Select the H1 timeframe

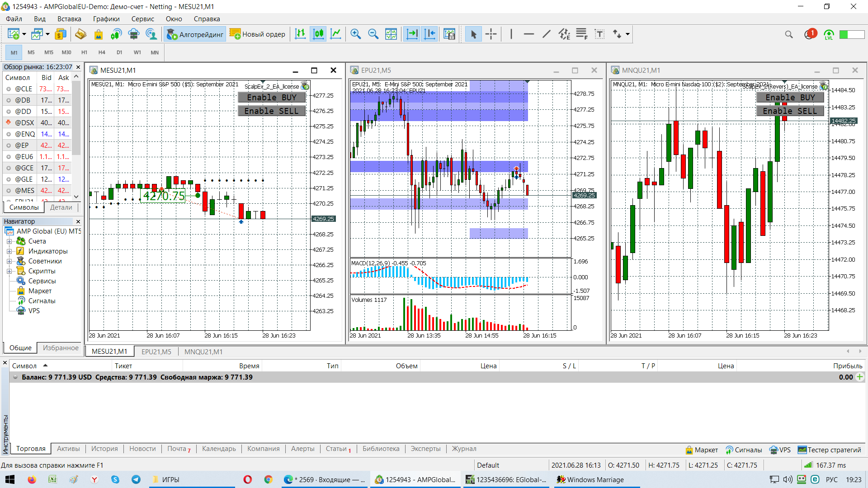pyautogui.click(x=84, y=52)
